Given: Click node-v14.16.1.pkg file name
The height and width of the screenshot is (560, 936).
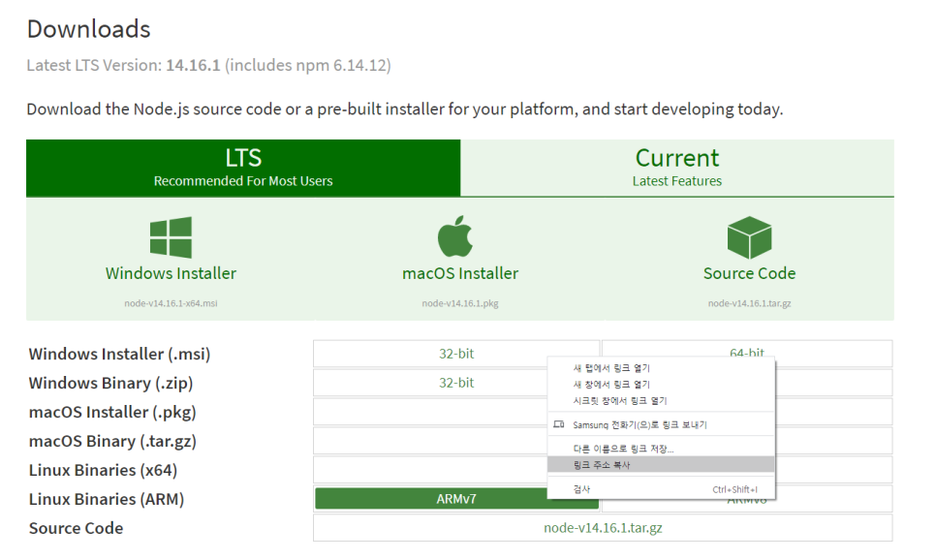Looking at the screenshot, I should pyautogui.click(x=460, y=303).
